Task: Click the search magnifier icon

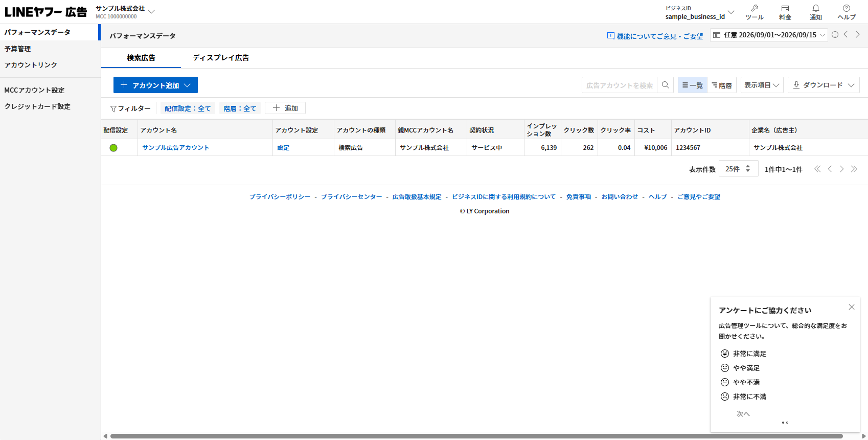Action: [666, 85]
